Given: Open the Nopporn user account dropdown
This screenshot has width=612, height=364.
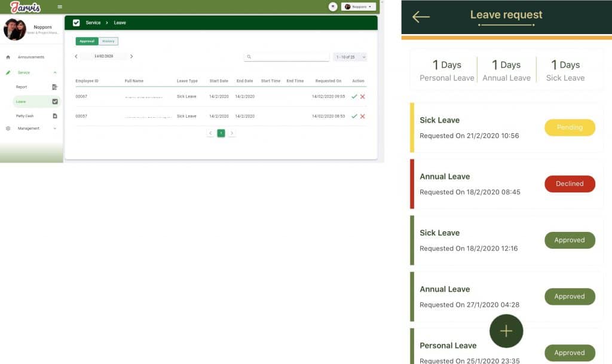Looking at the screenshot, I should (x=358, y=7).
